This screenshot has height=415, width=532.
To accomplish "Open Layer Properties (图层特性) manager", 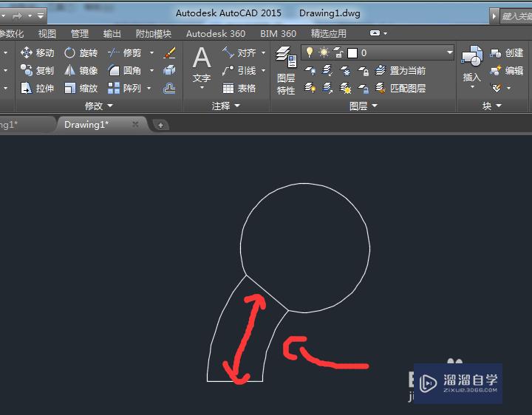I will (286, 71).
